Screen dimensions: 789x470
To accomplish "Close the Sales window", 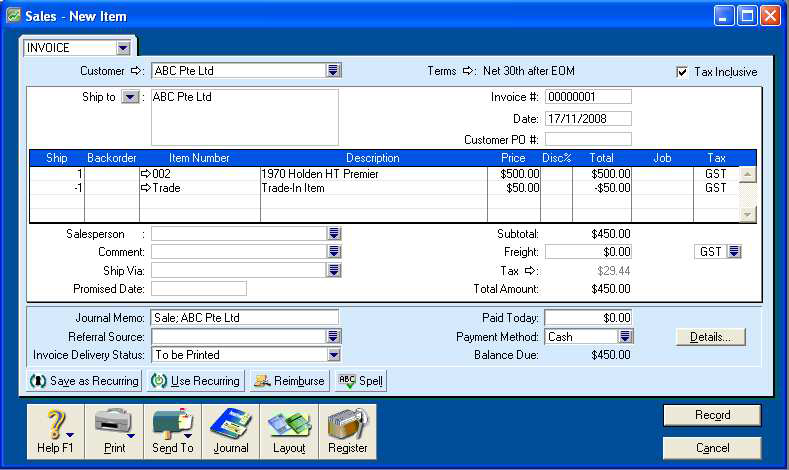I will click(770, 16).
